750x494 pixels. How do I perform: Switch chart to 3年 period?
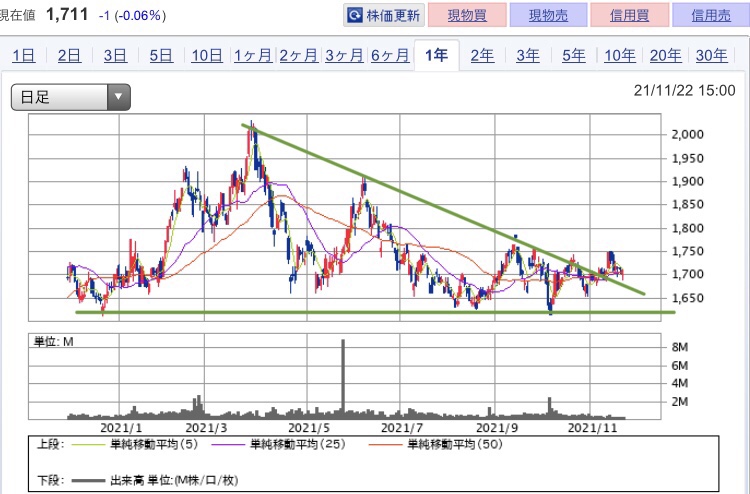pos(528,55)
